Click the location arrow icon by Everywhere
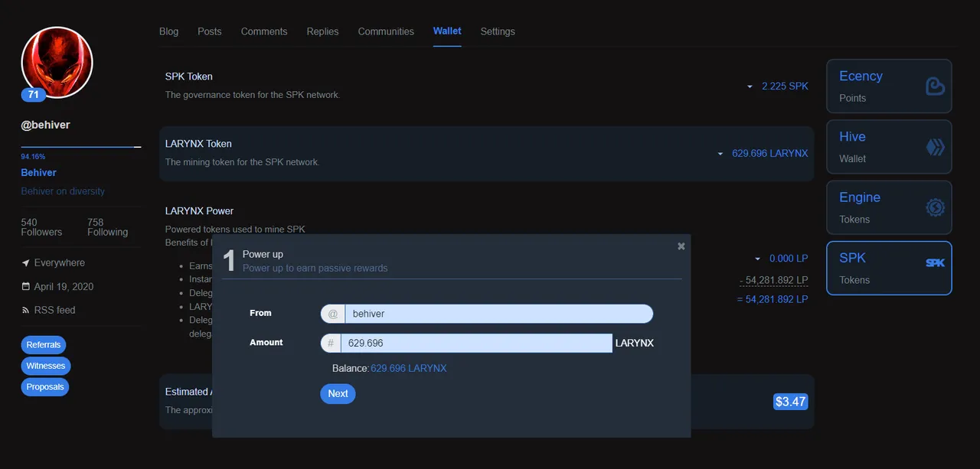 point(26,263)
